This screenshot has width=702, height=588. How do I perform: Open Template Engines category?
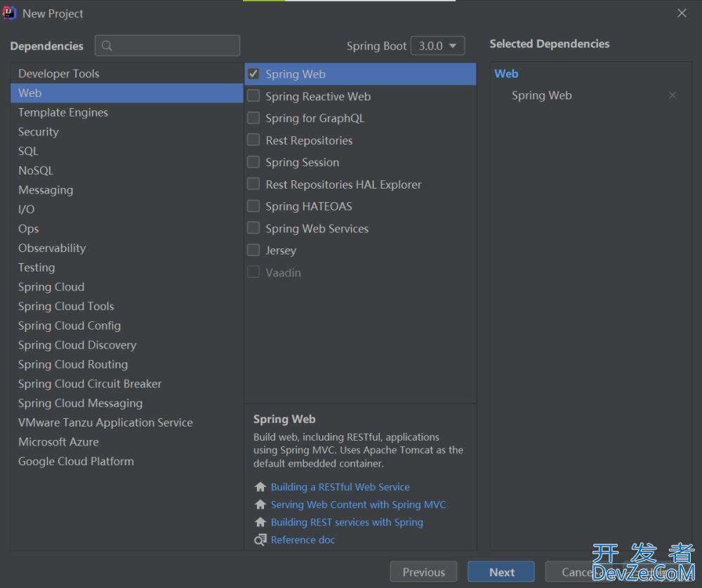pyautogui.click(x=126, y=112)
